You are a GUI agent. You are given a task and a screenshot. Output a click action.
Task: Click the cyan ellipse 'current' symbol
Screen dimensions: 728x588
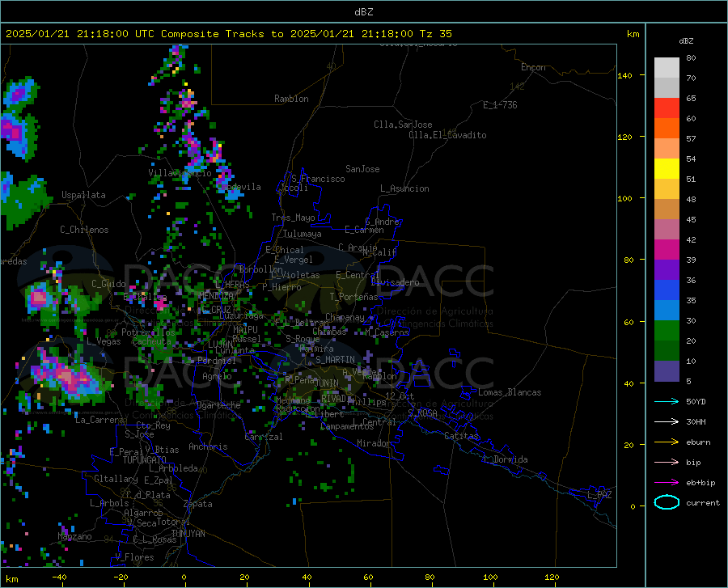click(x=667, y=502)
